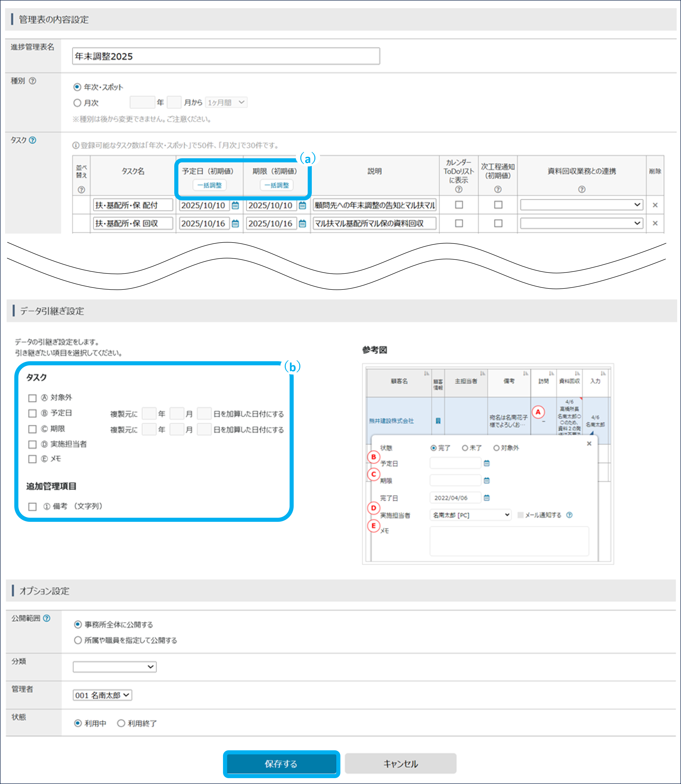Select 所属や職員を指定して公開する option

[78, 640]
